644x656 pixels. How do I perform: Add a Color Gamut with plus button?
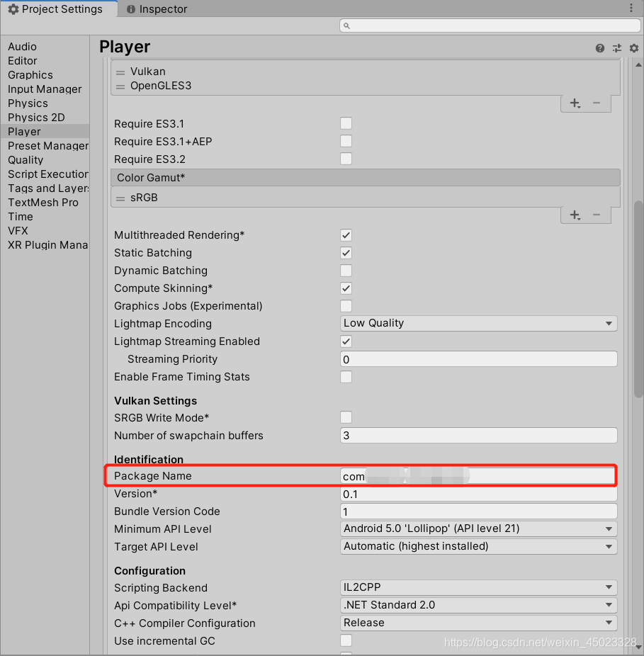point(575,215)
